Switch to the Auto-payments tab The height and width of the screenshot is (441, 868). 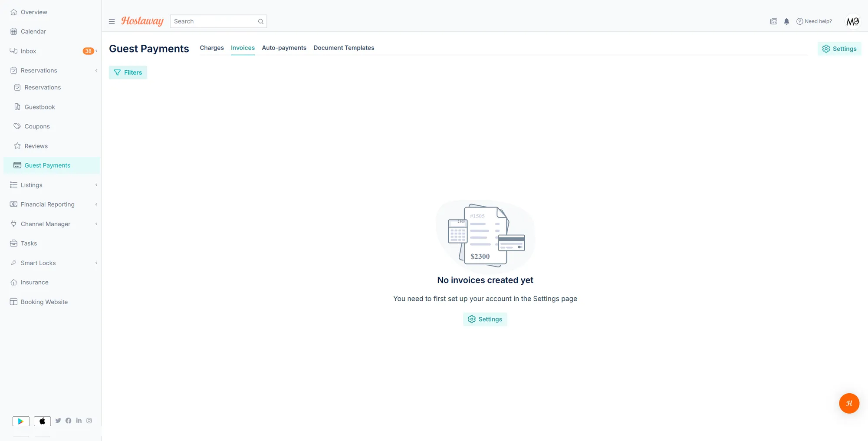[x=284, y=48]
